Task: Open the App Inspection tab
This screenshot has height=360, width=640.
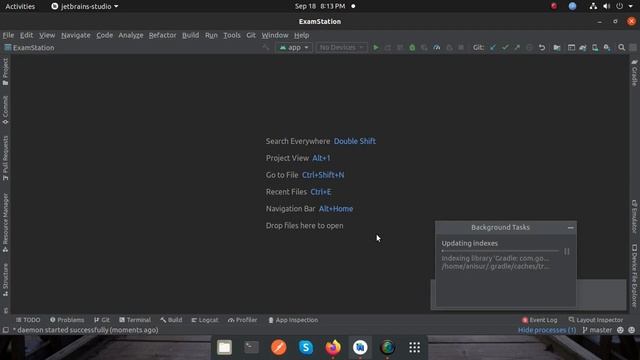Action: point(293,320)
